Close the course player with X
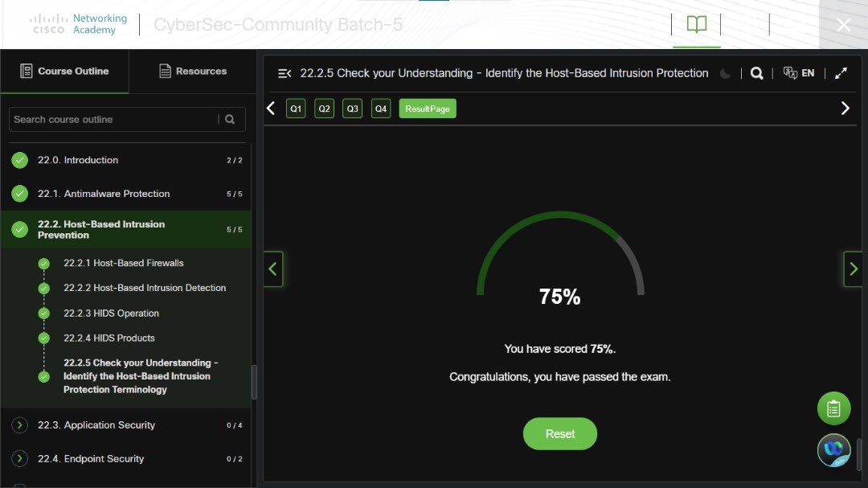 844,24
